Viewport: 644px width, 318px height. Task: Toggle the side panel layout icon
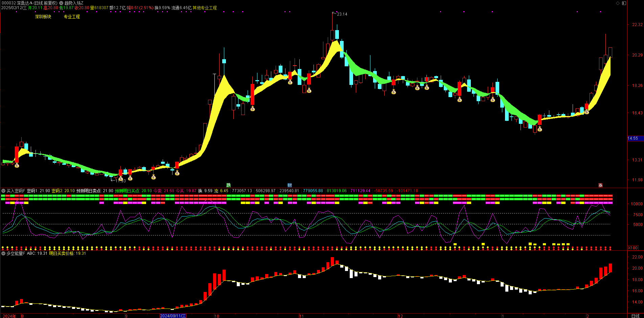click(x=624, y=3)
